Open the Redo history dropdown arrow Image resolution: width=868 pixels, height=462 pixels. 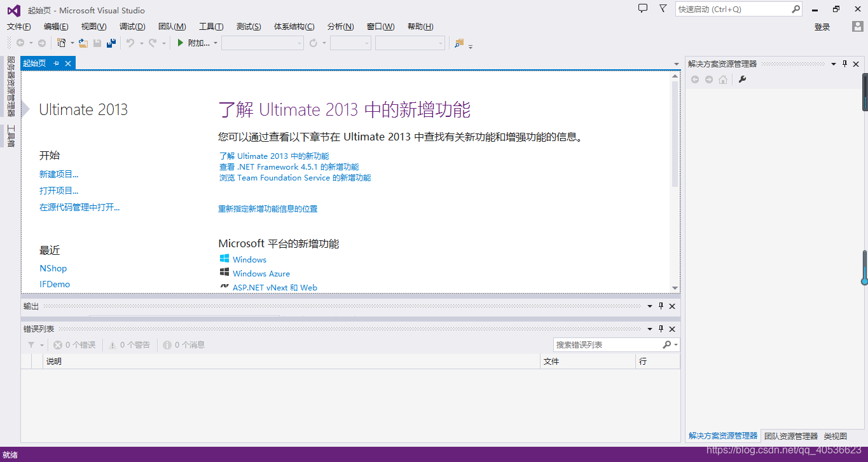tap(163, 43)
